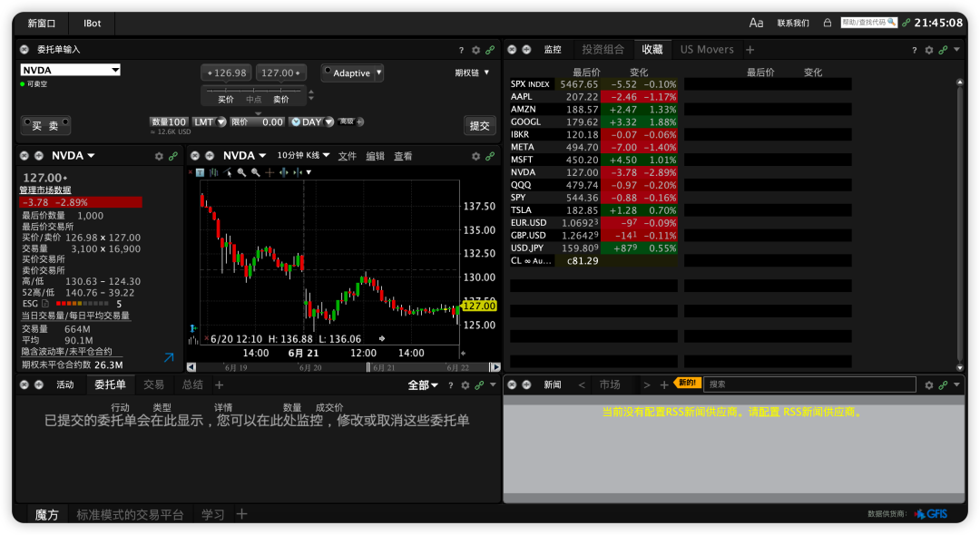Select the chart text annotation tool

coord(200,172)
